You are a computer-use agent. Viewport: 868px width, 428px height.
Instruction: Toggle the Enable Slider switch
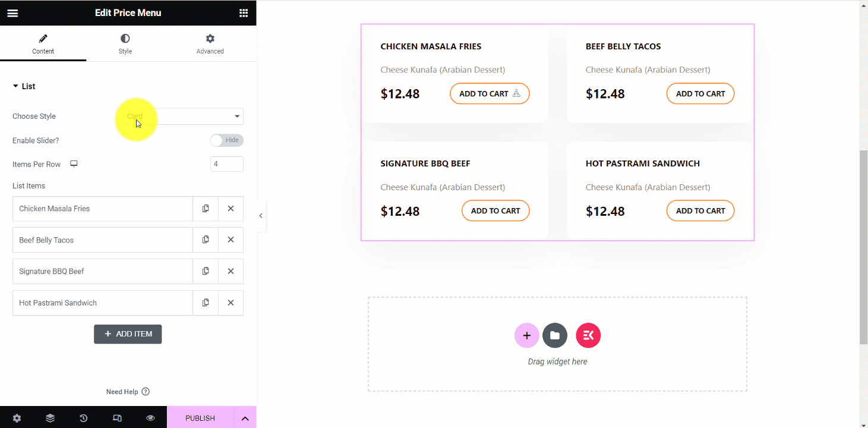226,140
